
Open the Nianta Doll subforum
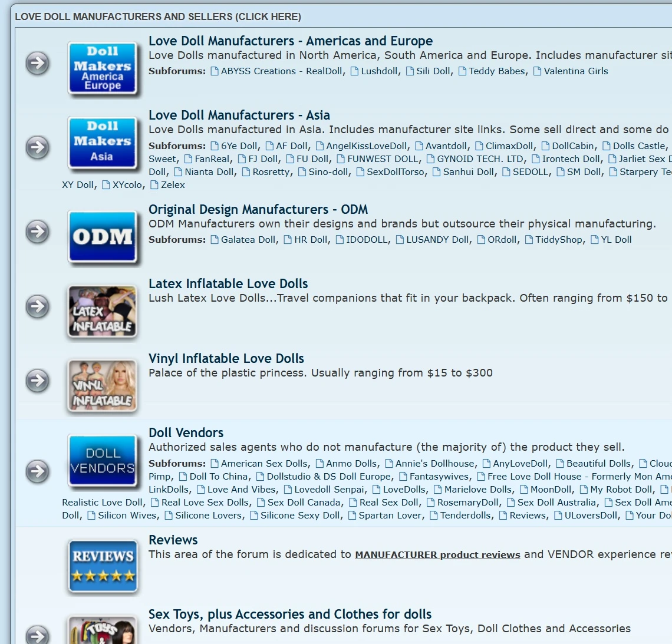click(209, 172)
